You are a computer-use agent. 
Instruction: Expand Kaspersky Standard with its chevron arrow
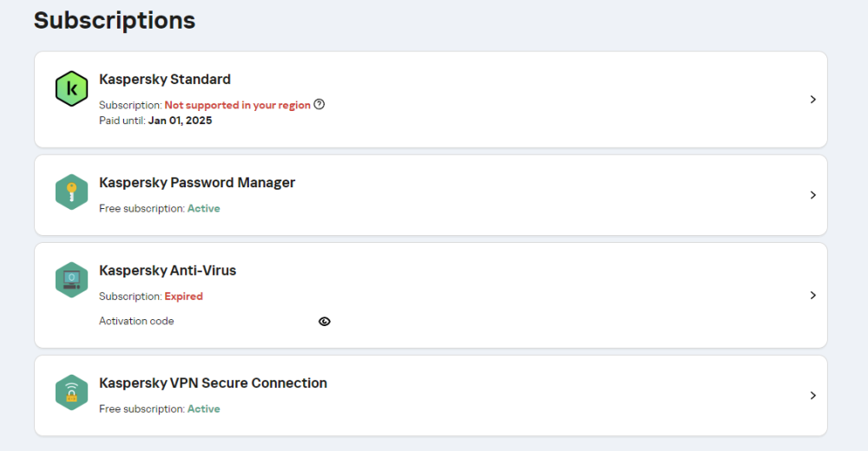pos(813,100)
